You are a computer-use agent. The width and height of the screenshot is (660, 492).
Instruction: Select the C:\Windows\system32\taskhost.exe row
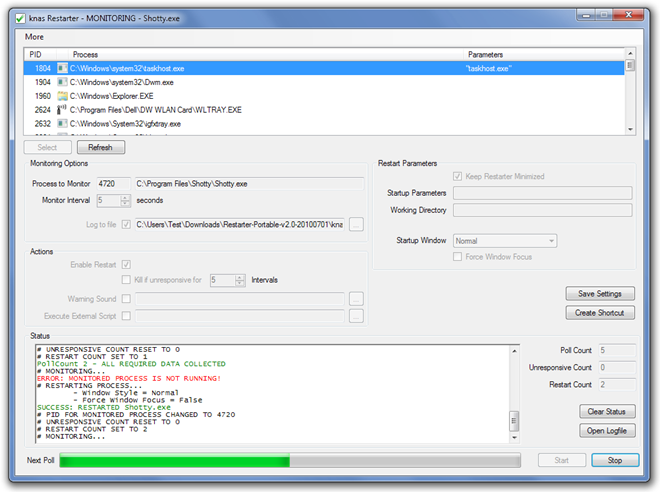point(324,68)
